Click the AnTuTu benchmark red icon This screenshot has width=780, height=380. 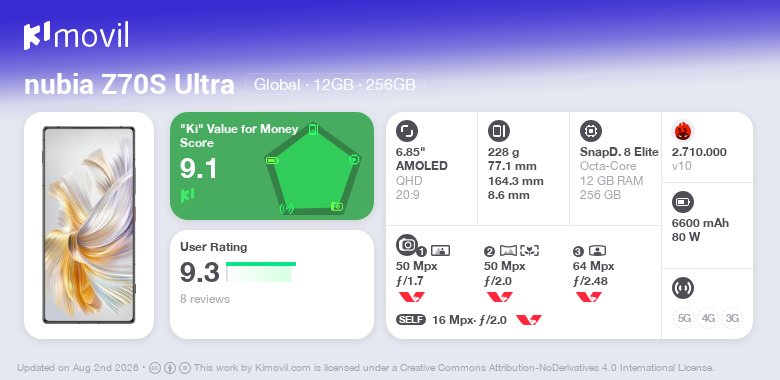tap(683, 131)
